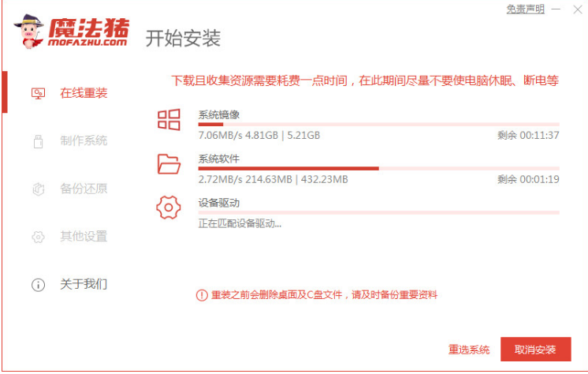Switch to 制作系统 section
Viewport: 588px width, 374px height.
point(84,141)
